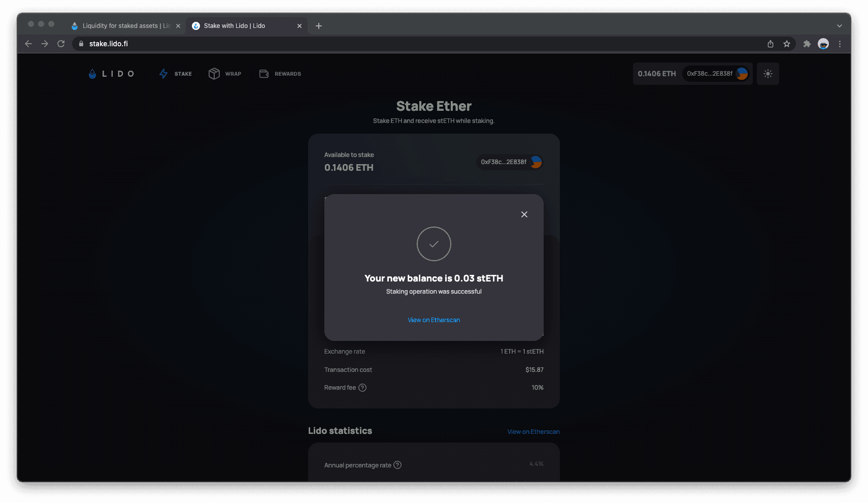Open the browser profile avatar
This screenshot has height=503, width=868.
point(823,44)
